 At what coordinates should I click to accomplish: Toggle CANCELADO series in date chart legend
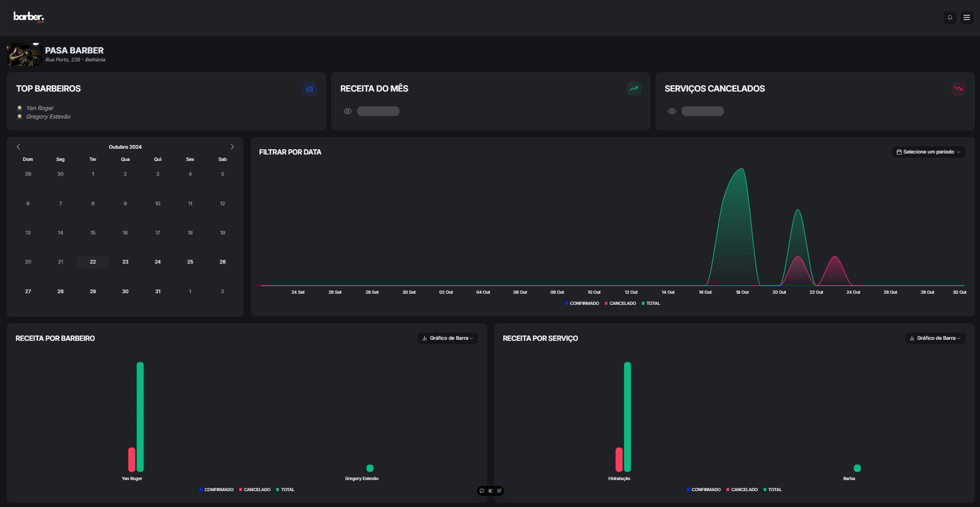click(x=620, y=303)
